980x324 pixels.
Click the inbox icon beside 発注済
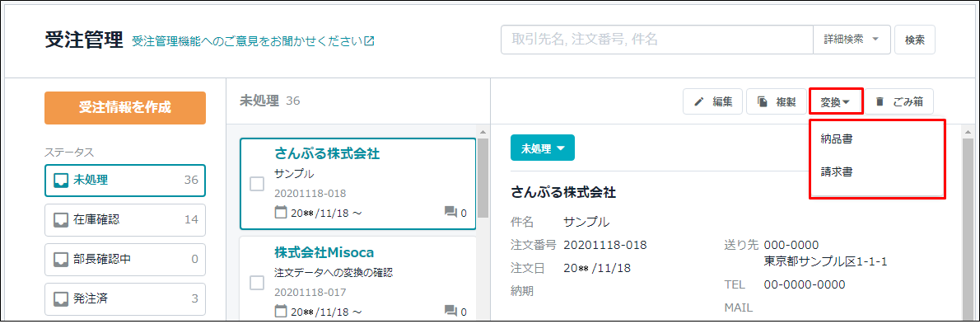[61, 299]
